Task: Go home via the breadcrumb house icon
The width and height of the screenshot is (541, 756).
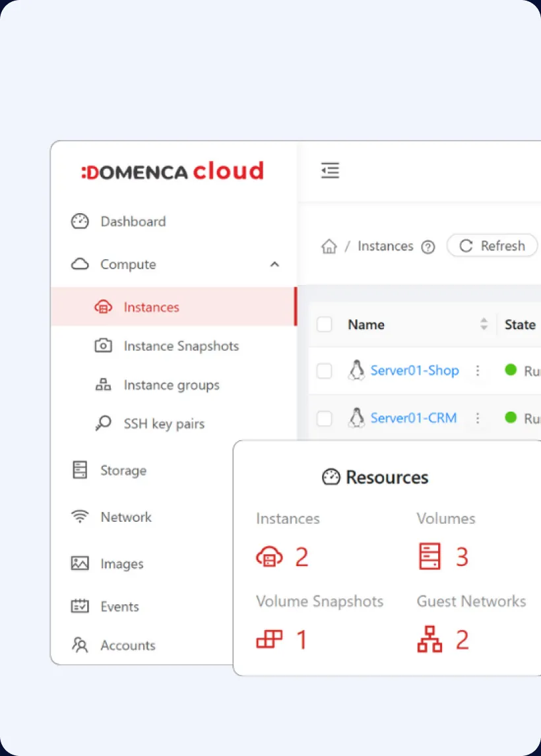Action: click(329, 246)
